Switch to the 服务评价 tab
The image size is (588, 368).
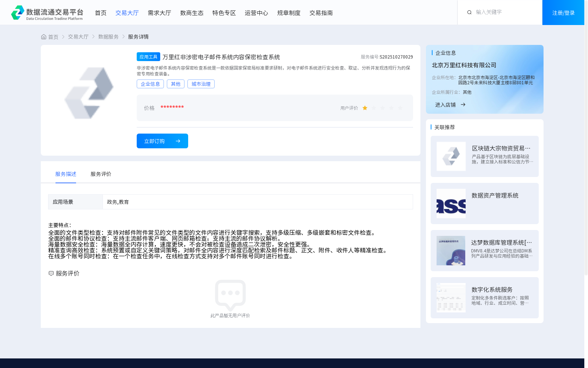point(101,174)
